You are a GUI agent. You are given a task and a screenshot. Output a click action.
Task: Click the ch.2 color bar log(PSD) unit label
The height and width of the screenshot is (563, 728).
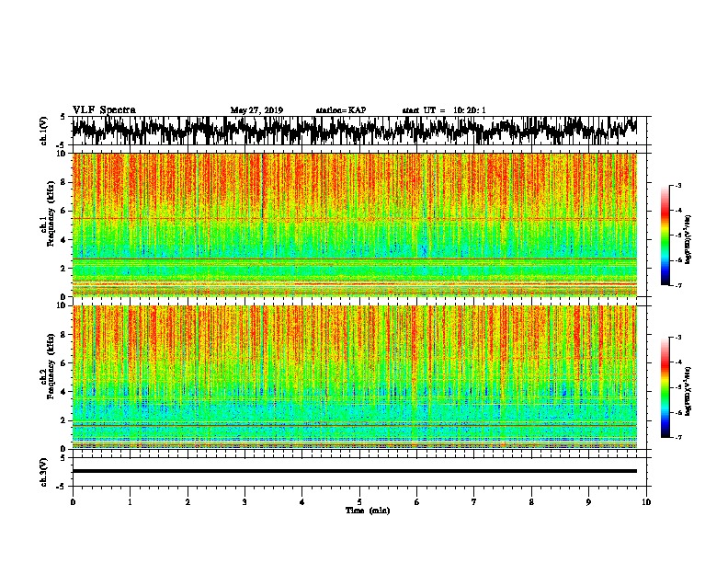(x=688, y=391)
